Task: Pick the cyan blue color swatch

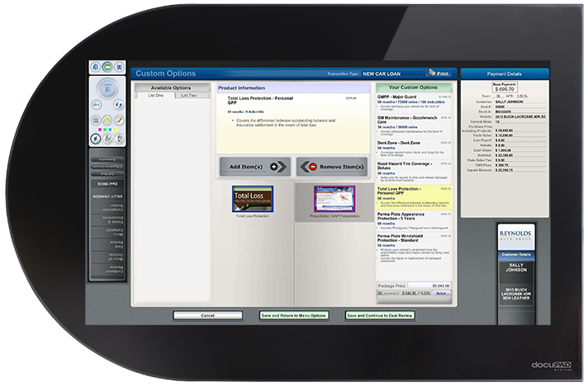Action: tap(110, 130)
